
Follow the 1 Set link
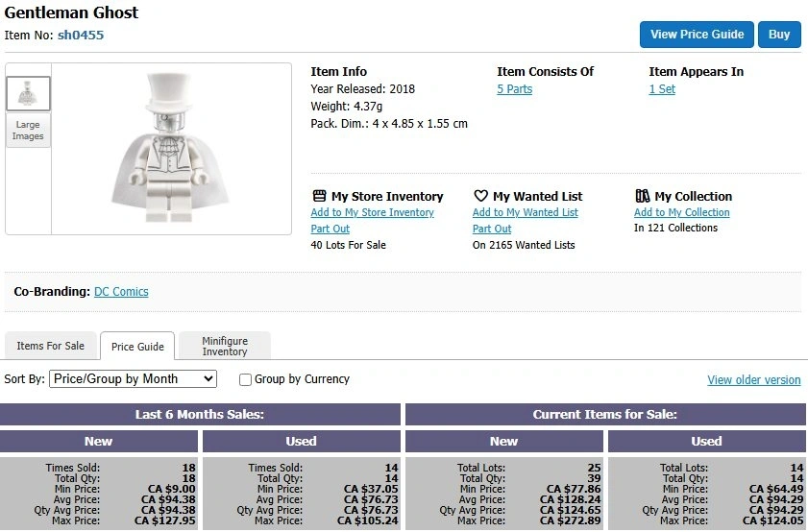(x=662, y=89)
